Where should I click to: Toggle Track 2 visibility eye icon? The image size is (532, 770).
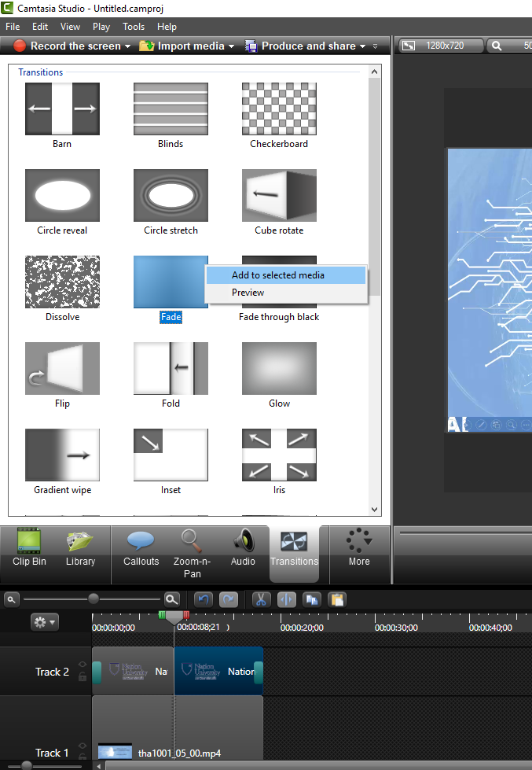point(83,665)
